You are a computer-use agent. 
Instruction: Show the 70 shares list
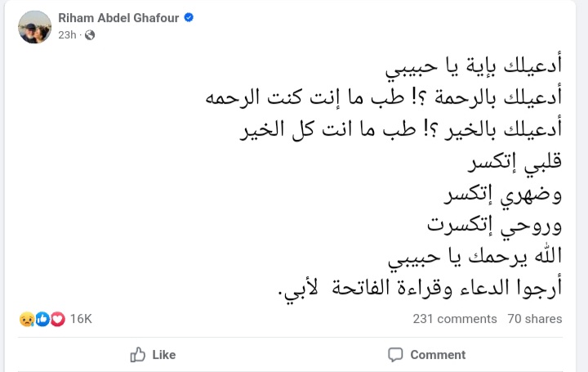pos(534,319)
